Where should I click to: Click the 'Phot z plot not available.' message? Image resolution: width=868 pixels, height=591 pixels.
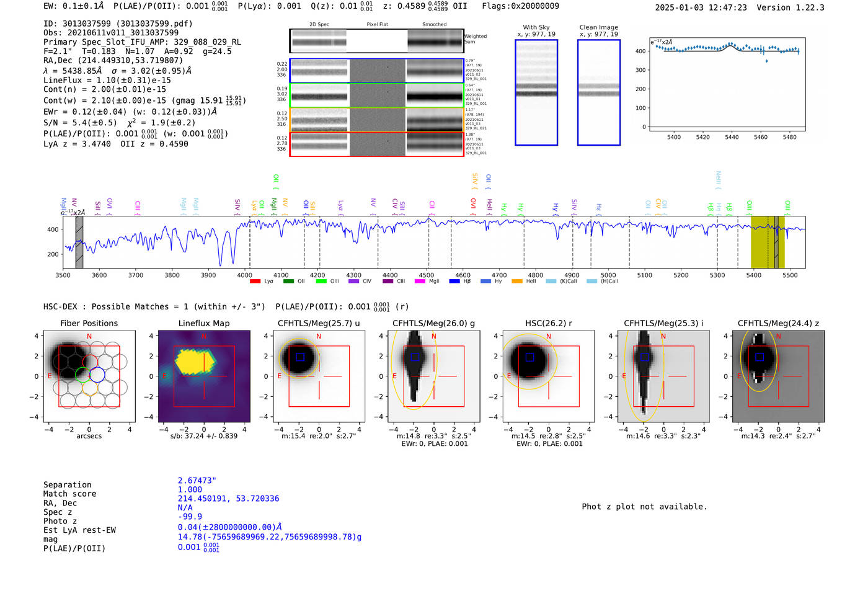(644, 507)
